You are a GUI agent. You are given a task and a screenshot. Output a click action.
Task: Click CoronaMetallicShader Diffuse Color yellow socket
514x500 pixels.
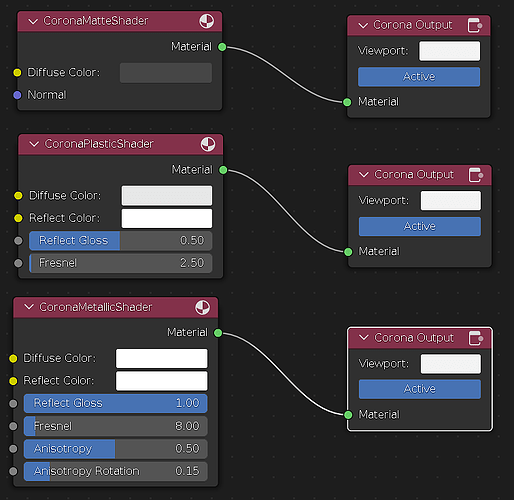13,358
